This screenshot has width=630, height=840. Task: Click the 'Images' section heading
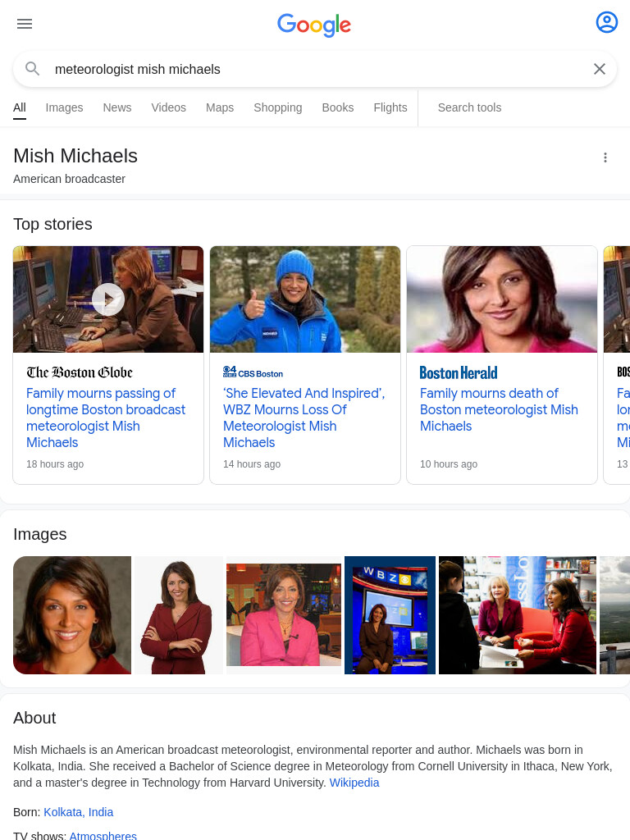click(39, 534)
